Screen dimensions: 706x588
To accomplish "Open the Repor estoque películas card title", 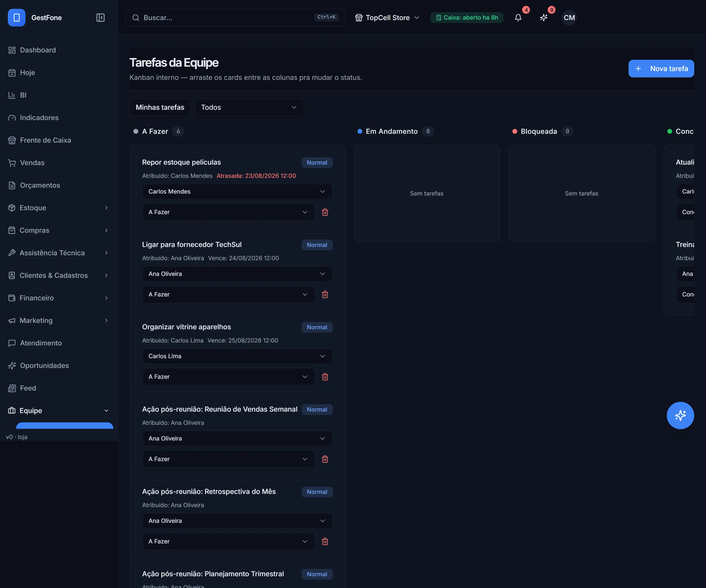I will [x=182, y=162].
